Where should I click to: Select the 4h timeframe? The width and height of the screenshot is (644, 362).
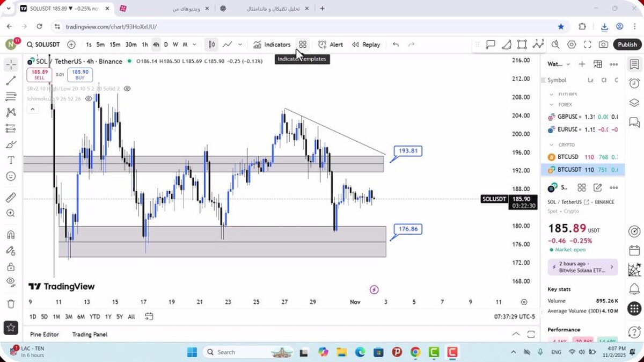coord(156,45)
